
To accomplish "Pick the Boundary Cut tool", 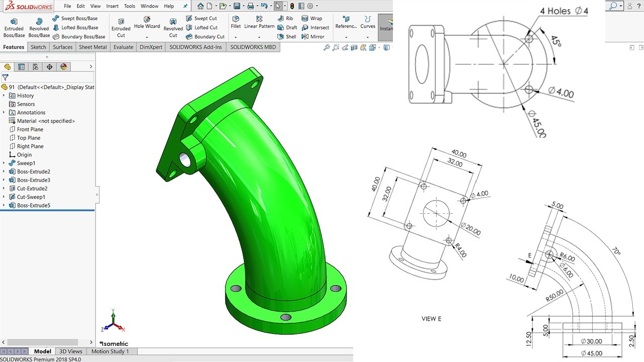I will pos(205,37).
